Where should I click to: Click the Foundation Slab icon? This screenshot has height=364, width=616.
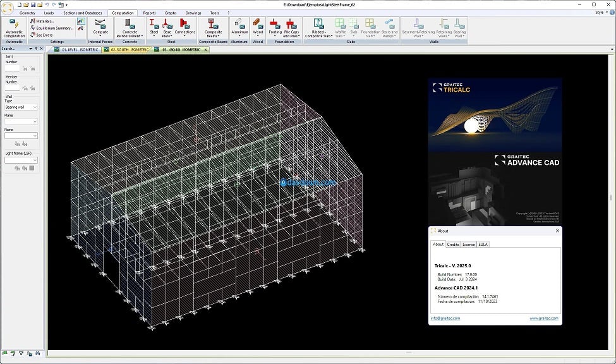370,23
